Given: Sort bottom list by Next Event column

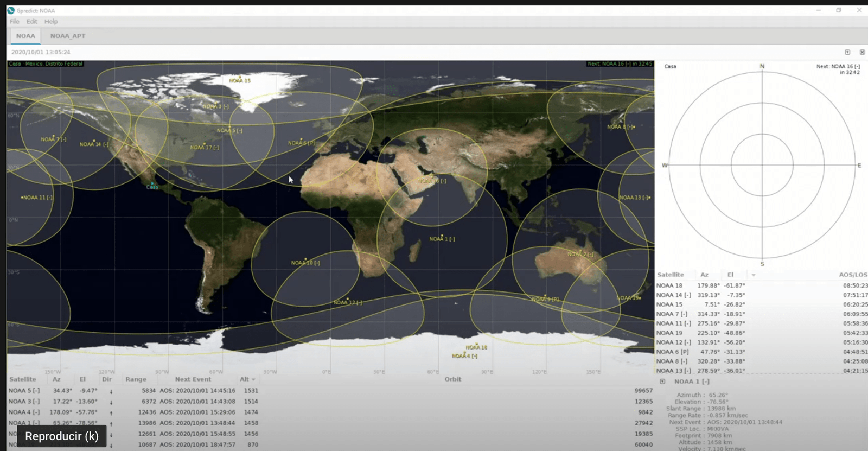Looking at the screenshot, I should click(x=193, y=379).
